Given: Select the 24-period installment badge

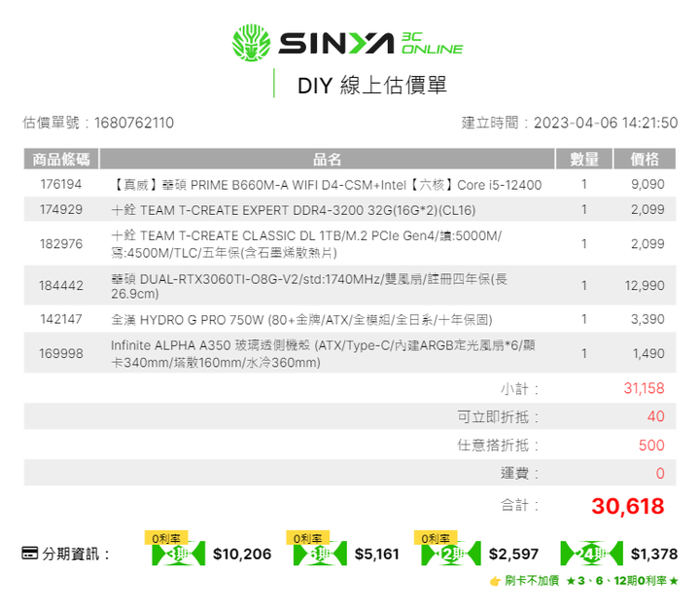Looking at the screenshot, I should pyautogui.click(x=591, y=554).
